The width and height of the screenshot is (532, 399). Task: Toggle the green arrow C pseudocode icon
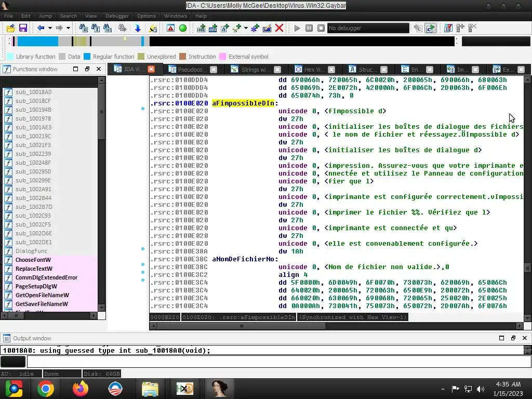point(430,28)
